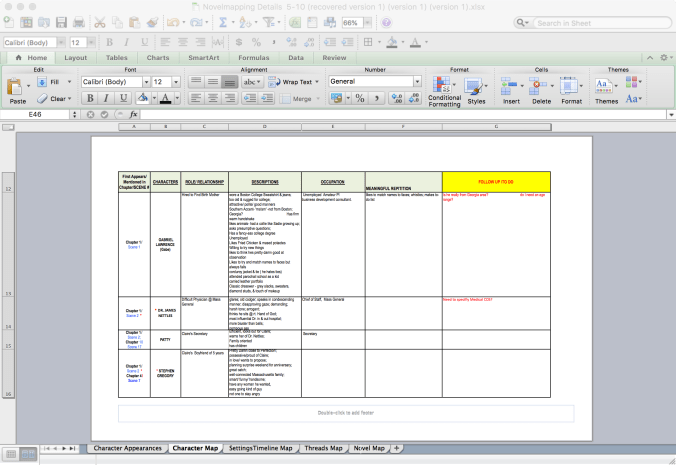Switch to Normal view in the status bar
This screenshot has width=676, height=465.
9,454
